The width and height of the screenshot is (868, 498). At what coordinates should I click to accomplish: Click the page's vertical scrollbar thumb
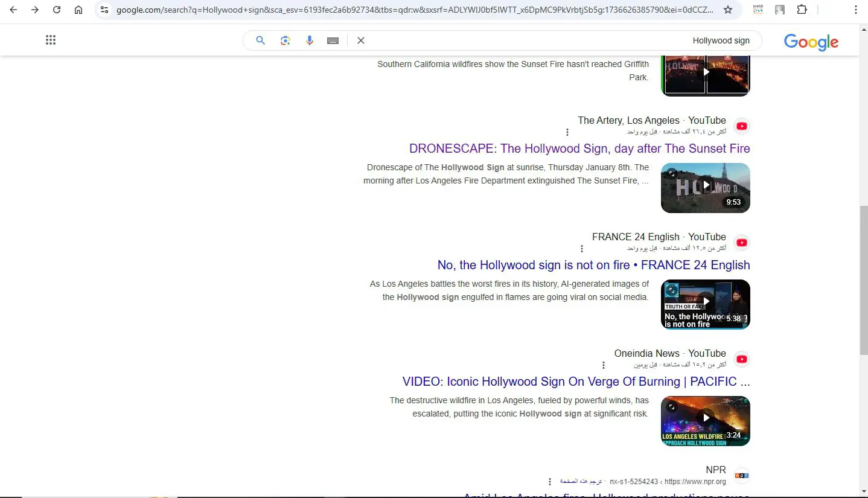863,279
